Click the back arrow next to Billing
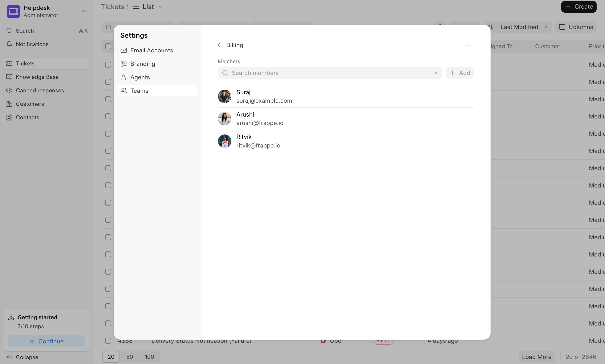The width and height of the screenshot is (605, 364). point(219,45)
